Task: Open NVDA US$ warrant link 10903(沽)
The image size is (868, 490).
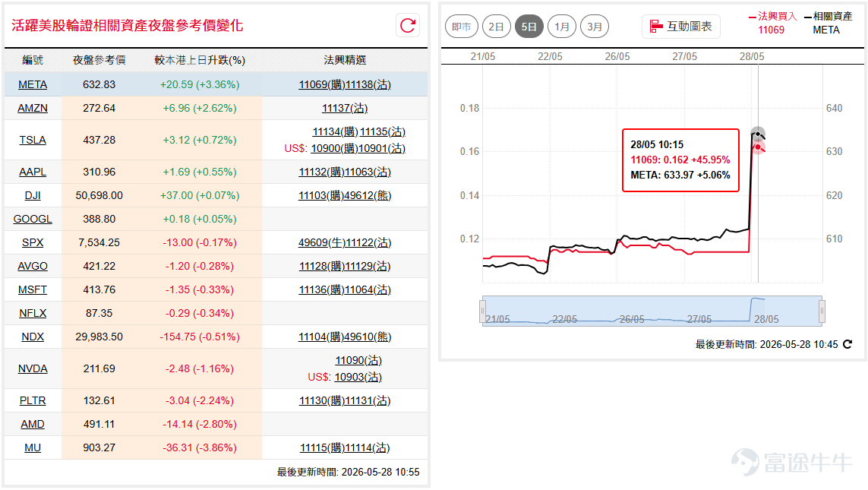Action: [x=358, y=377]
